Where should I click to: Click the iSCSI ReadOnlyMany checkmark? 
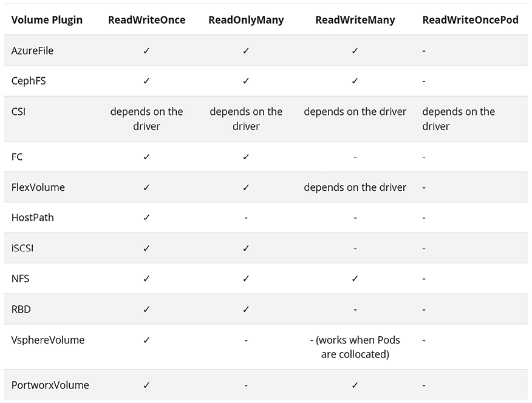(246, 249)
